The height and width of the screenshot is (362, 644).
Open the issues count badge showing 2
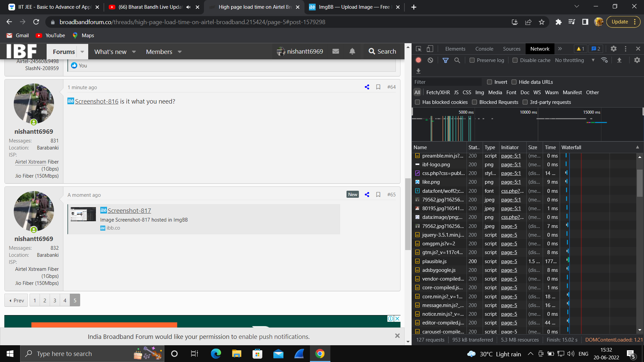click(x=596, y=49)
